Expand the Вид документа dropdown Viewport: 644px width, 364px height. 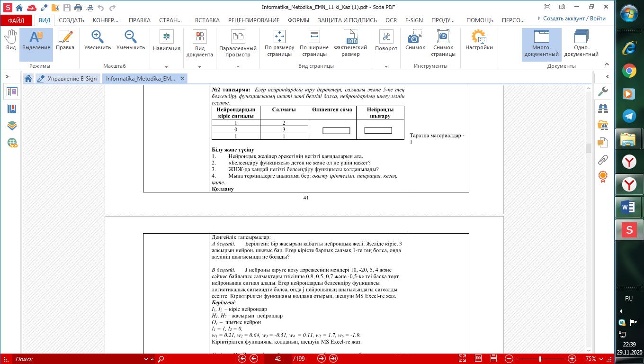pos(199,67)
